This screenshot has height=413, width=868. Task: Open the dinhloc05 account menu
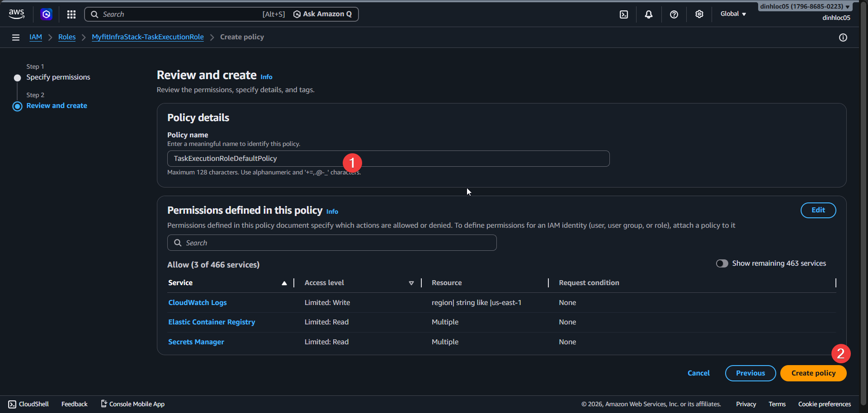tap(835, 18)
